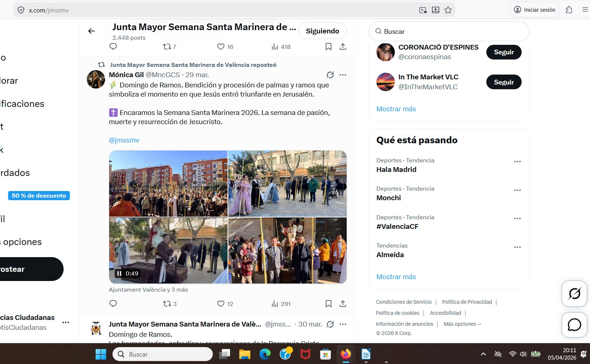Screen dimensions: 590x364
Task: Repost the Domingo de Ramos post
Action: [x=167, y=304]
